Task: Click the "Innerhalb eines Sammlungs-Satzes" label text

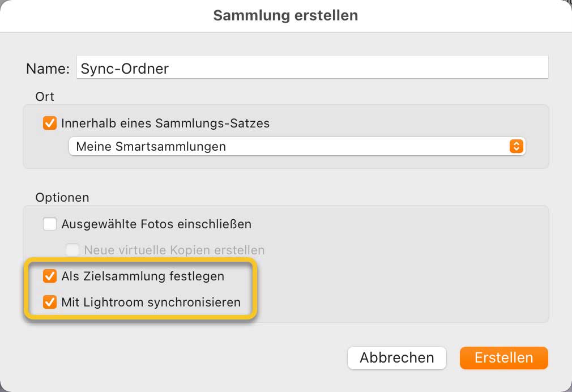Action: (x=165, y=123)
